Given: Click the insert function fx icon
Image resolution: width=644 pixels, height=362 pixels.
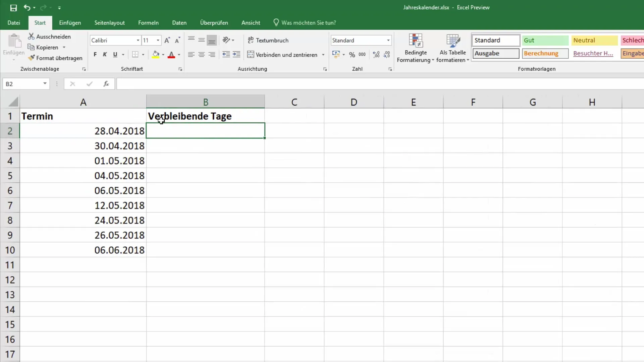Looking at the screenshot, I should pos(106,84).
